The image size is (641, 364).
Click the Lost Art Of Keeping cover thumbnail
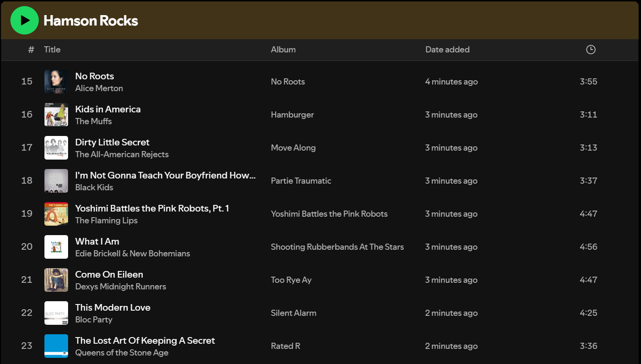coord(56,346)
